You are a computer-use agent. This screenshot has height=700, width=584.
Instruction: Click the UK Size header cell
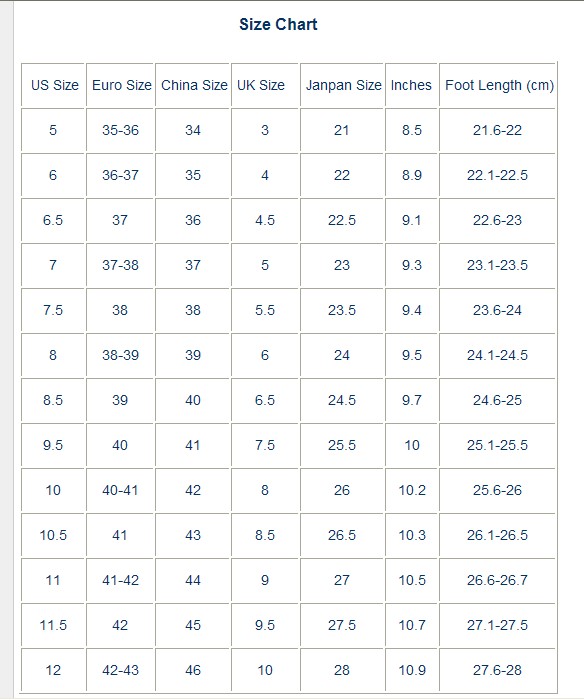(x=265, y=85)
